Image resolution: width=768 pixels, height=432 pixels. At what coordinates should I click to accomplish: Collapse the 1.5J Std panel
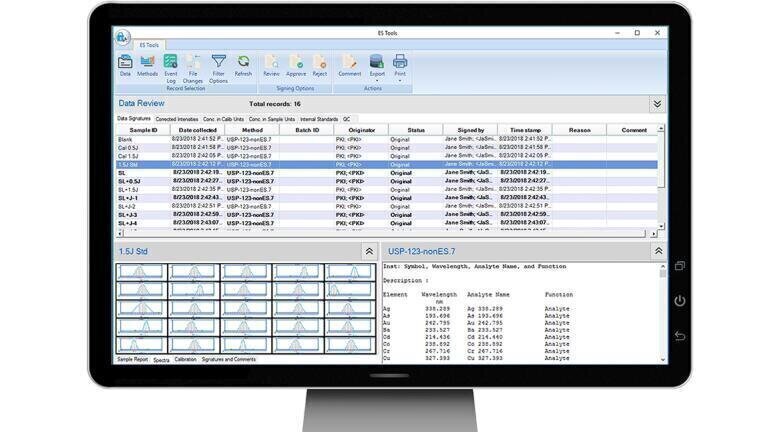point(369,251)
